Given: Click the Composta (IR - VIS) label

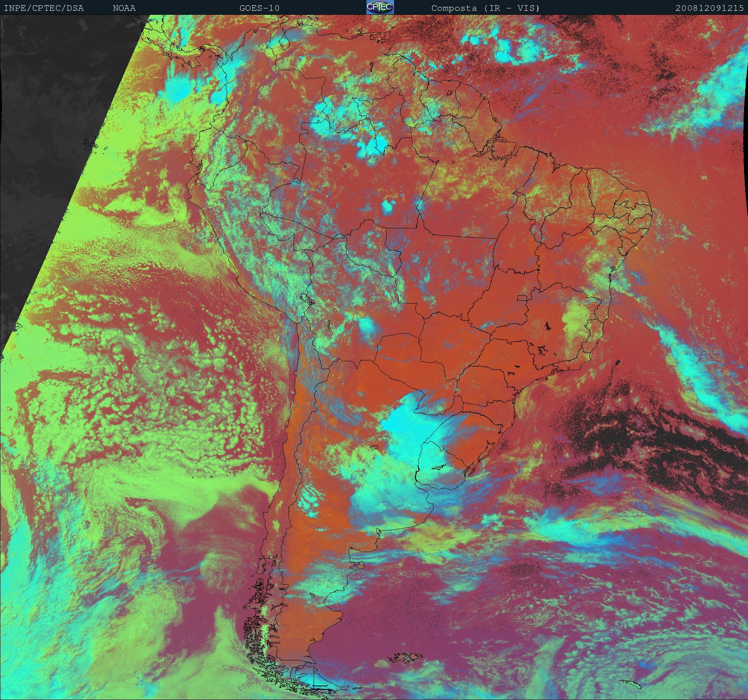Looking at the screenshot, I should coord(486,8).
